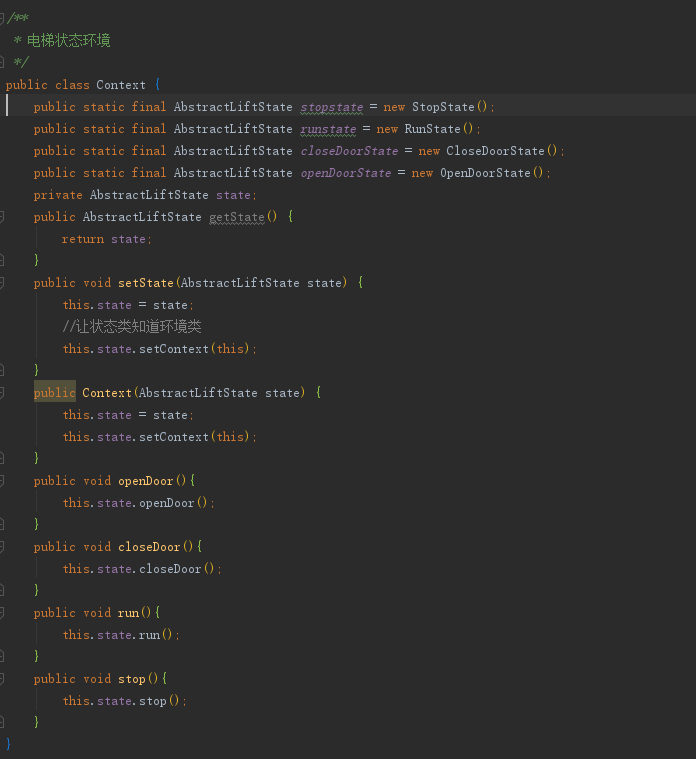Click the this.state.closeDoor() call
Screen dimensions: 696x759
[x=138, y=569]
